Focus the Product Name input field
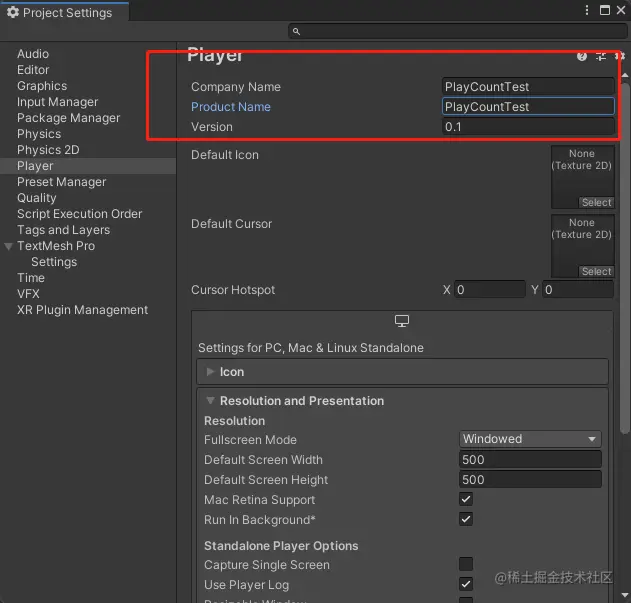This screenshot has height=603, width=631. tap(528, 107)
